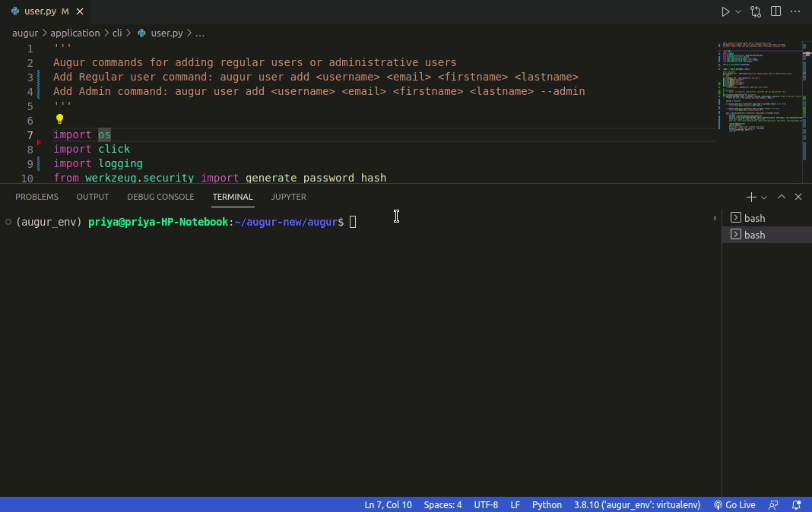Click the cli breadcrumb
The image size is (812, 512).
pos(117,33)
